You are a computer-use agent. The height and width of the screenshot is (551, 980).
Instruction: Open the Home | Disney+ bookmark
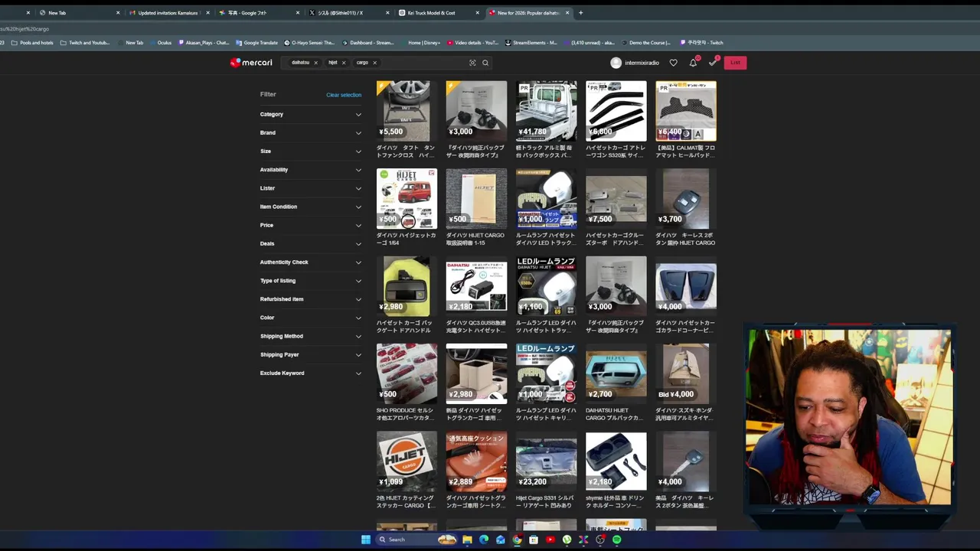[x=420, y=43]
